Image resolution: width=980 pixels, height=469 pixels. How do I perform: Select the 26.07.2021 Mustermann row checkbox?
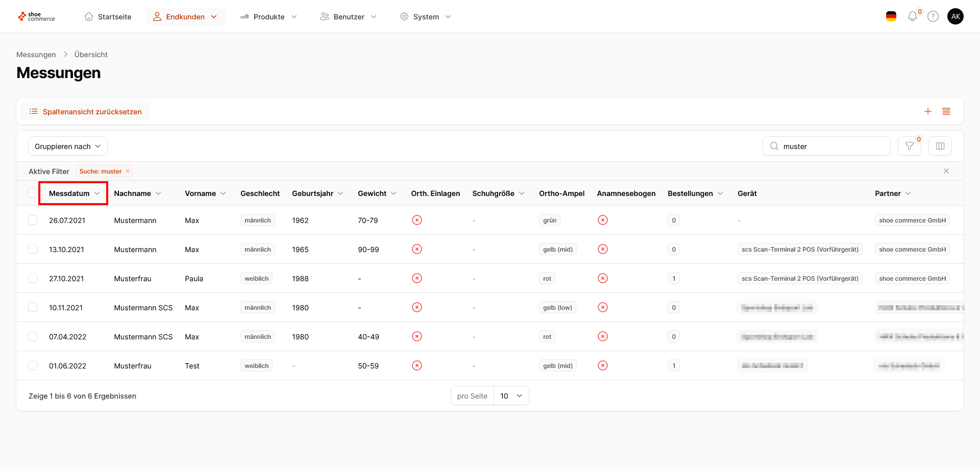point(33,220)
